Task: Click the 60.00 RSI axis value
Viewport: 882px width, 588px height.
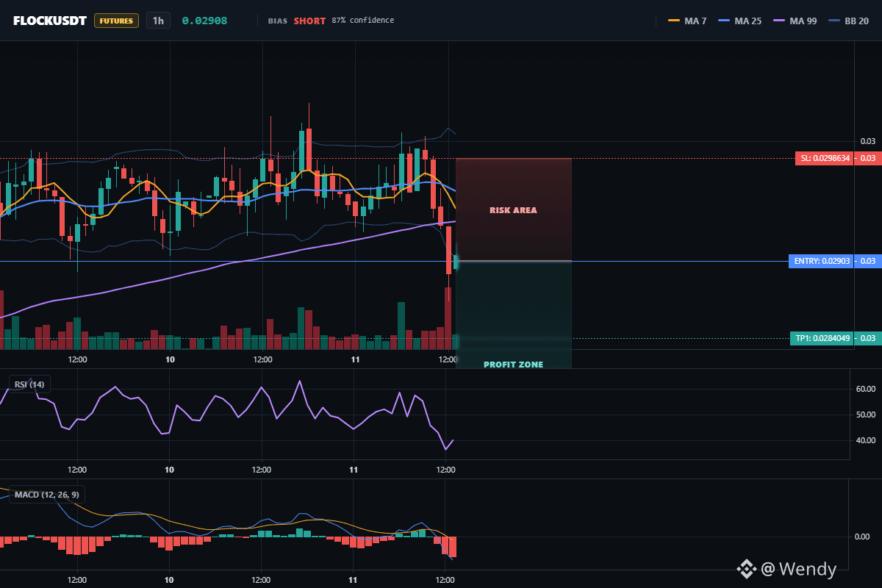Action: (864, 388)
